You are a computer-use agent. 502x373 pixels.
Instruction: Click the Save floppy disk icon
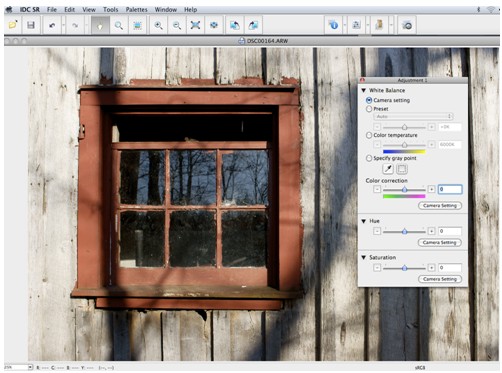tap(31, 25)
